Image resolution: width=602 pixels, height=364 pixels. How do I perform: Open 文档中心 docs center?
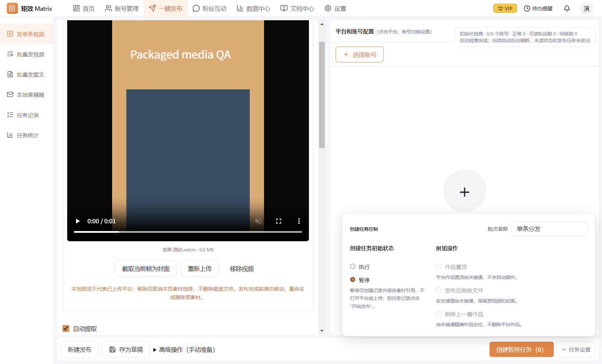[297, 8]
